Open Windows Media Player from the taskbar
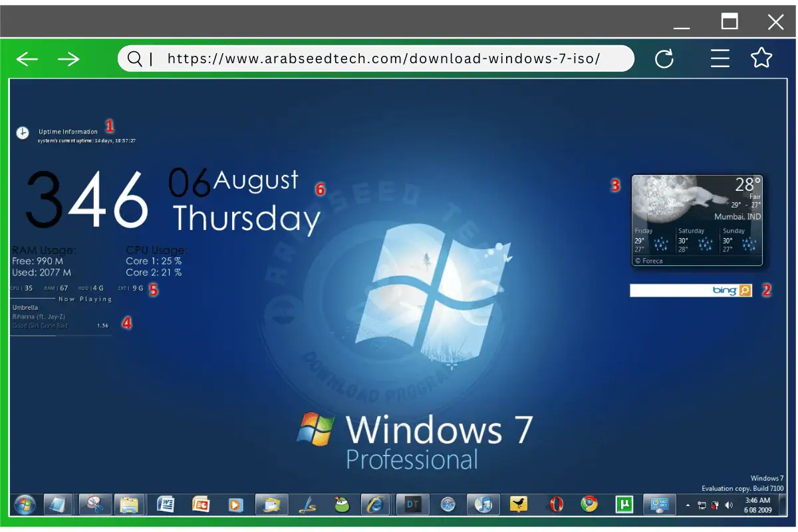798x532 pixels. click(x=236, y=505)
